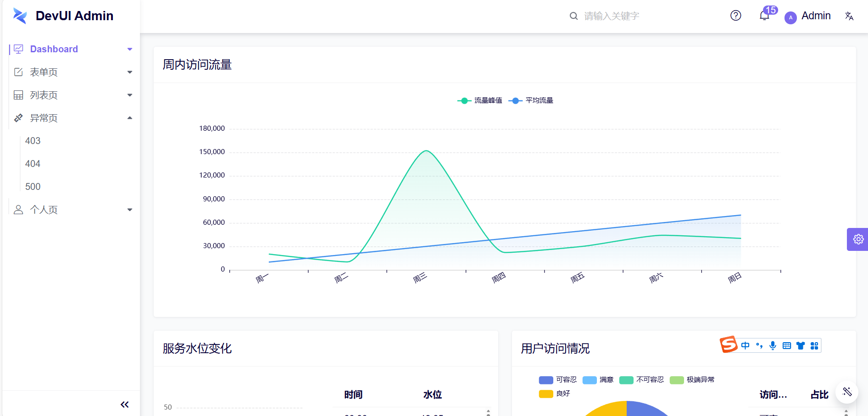868x416 pixels.
Task: Toggle 良好 pie legend item
Action: click(x=555, y=394)
